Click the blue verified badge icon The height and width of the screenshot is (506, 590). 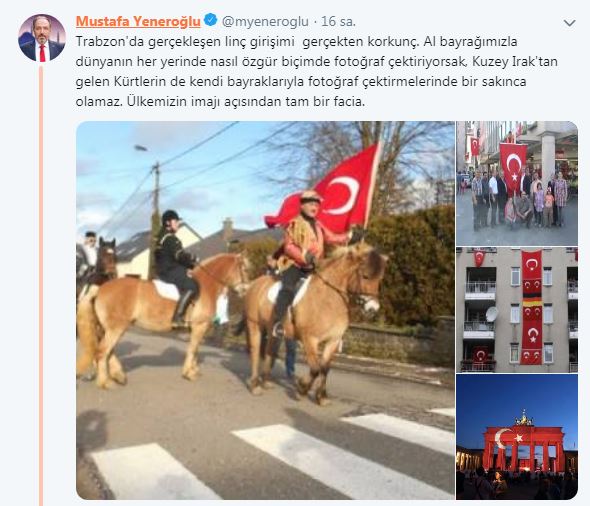(x=211, y=20)
